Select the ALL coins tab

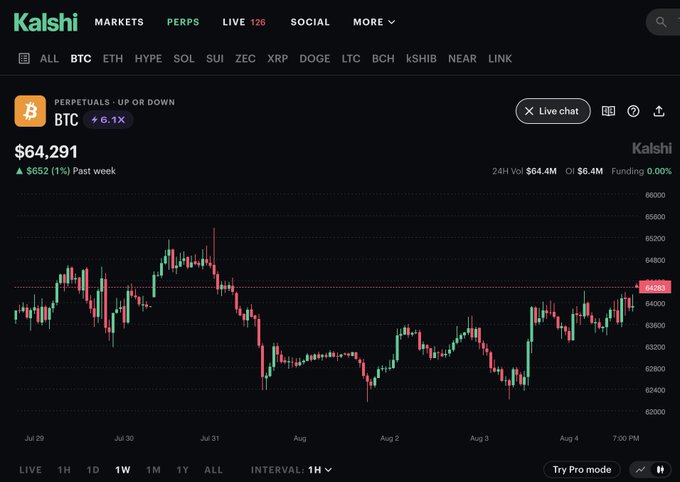[x=49, y=59]
